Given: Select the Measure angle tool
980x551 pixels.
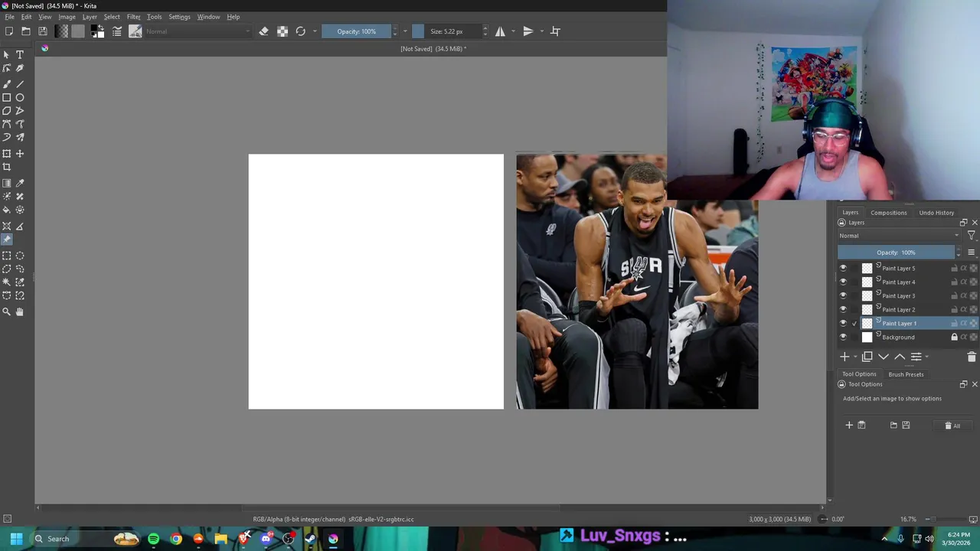Looking at the screenshot, I should pos(20,227).
